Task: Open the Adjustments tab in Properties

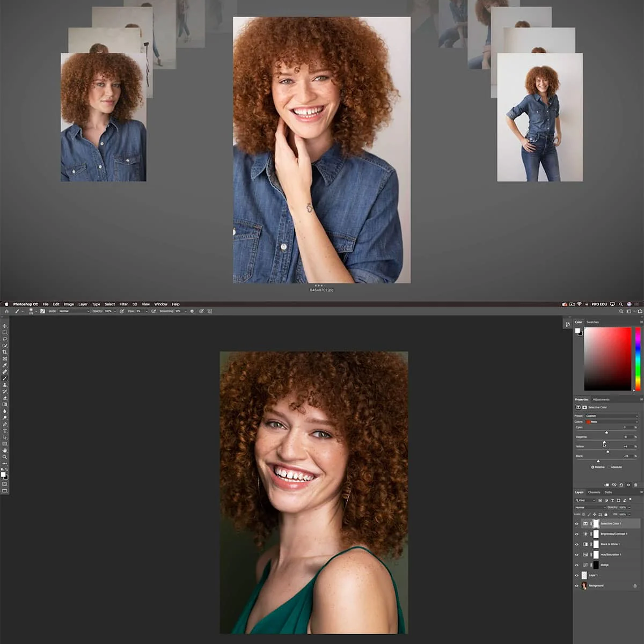Action: coord(601,399)
